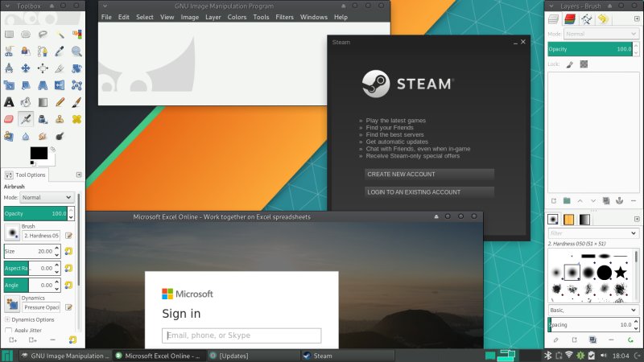Screen dimensions: 644x362
Task: Select the Scale tool
Action: coord(9,85)
